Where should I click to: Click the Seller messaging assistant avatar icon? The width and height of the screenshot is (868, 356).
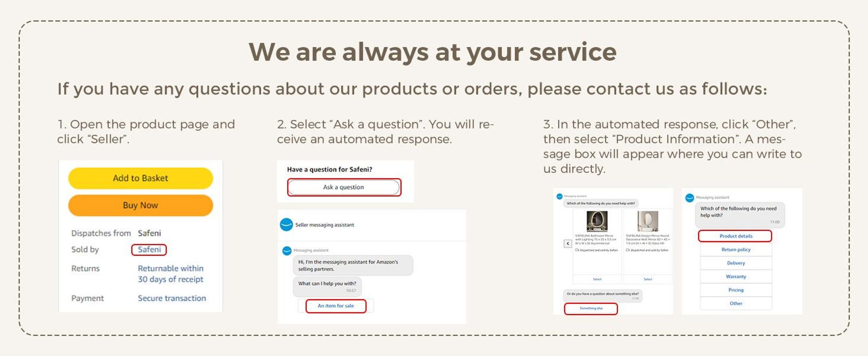coord(286,224)
